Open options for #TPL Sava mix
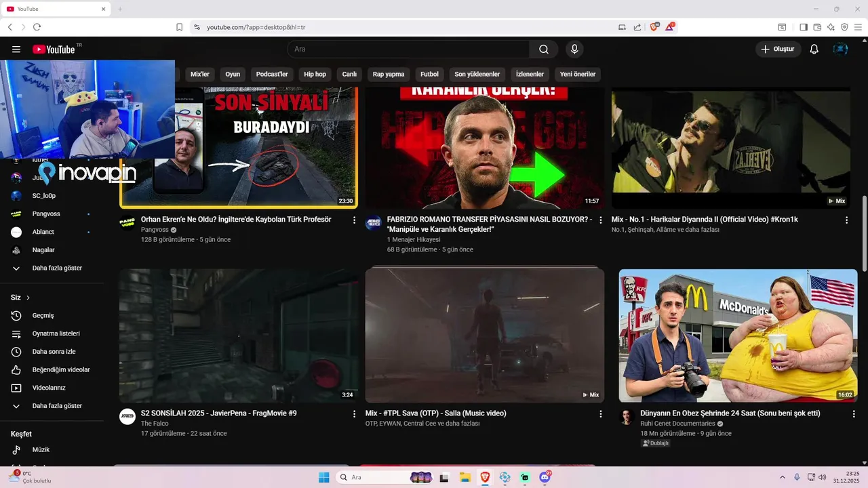Screen dimensions: 868x488 coord(600,413)
